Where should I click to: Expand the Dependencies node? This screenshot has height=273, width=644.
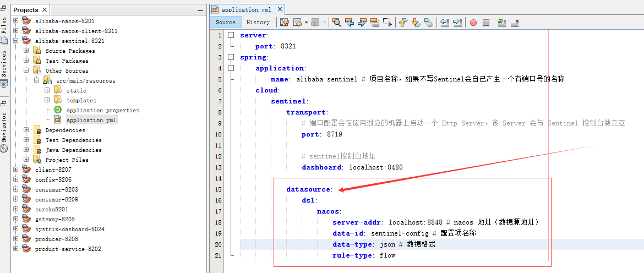26,130
